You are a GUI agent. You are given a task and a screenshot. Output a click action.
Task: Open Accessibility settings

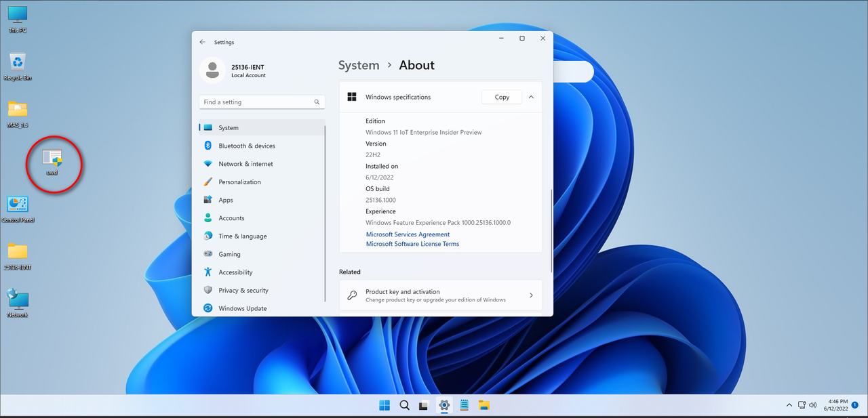[262, 272]
